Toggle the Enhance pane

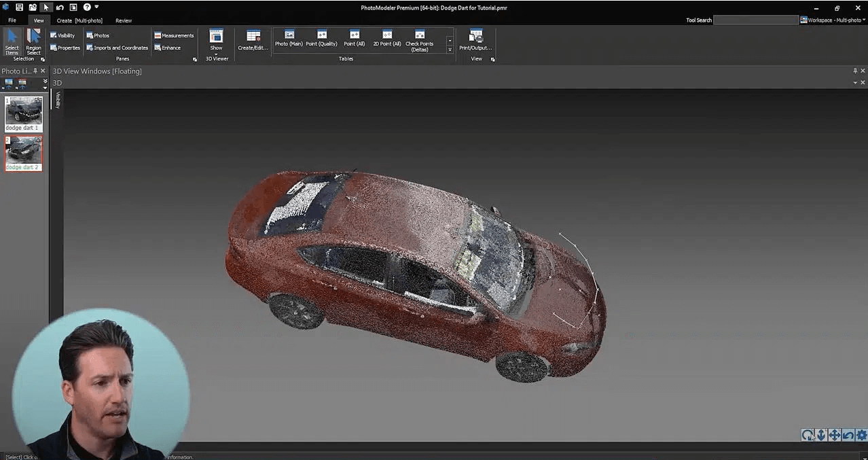167,48
